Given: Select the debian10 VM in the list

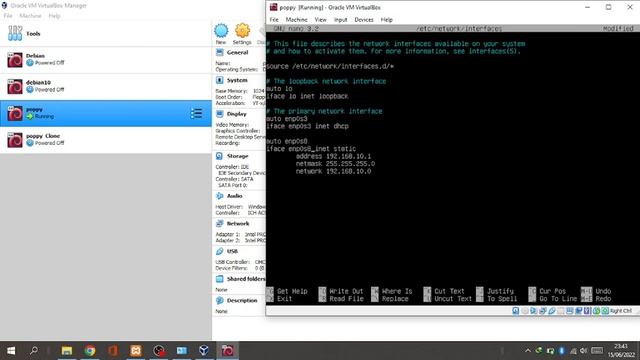Looking at the screenshot, I should tap(105, 87).
